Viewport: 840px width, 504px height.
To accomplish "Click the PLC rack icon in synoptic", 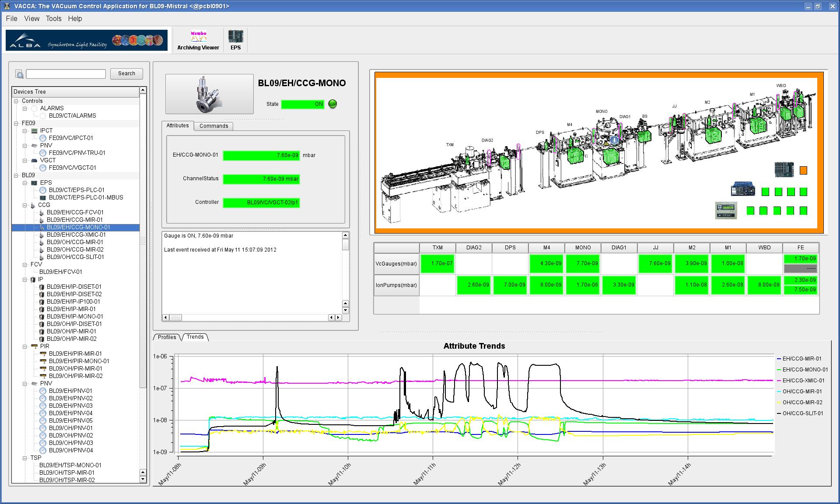I will pos(784,169).
